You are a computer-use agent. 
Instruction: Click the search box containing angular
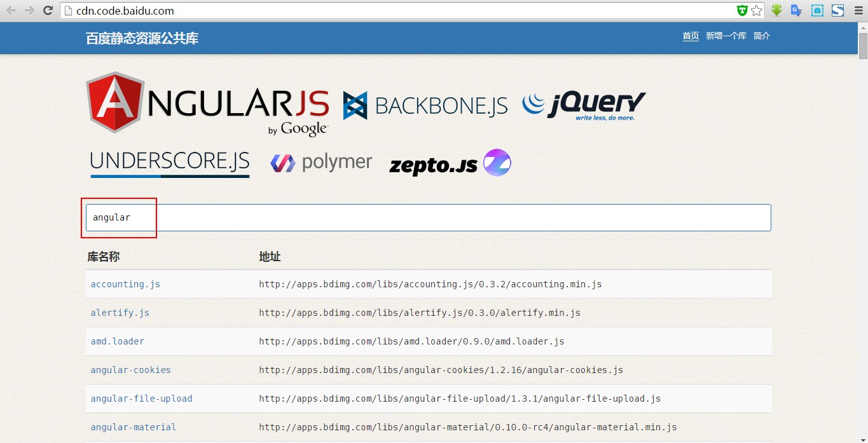coord(429,217)
